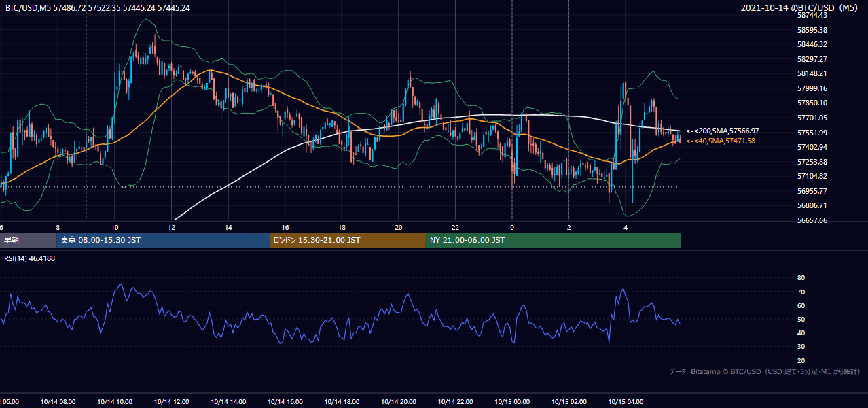Image resolution: width=868 pixels, height=408 pixels.
Task: Select the 70 level on RSI scale
Action: click(801, 292)
